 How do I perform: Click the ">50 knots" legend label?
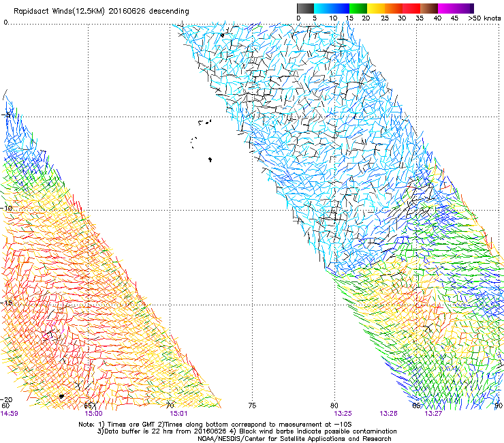(x=484, y=18)
